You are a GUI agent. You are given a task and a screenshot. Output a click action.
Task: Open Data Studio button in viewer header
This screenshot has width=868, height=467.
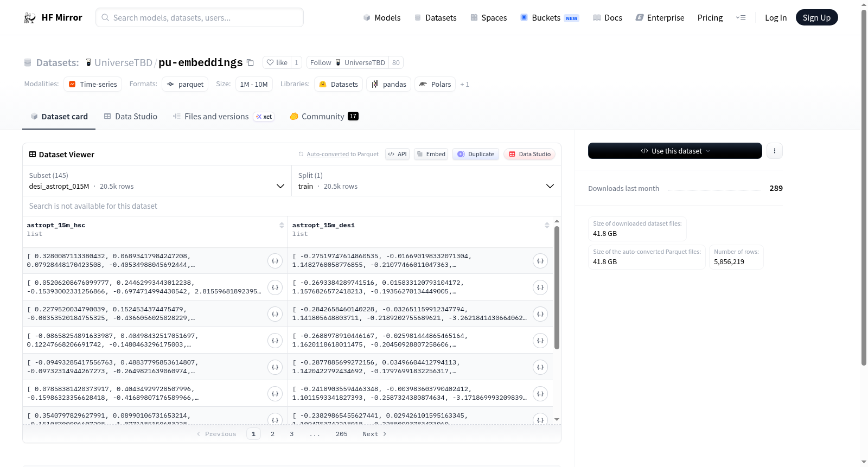[529, 154]
